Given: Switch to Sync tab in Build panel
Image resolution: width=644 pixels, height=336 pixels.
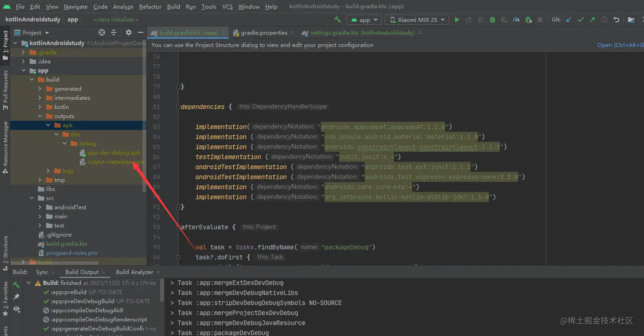Looking at the screenshot, I should point(42,272).
